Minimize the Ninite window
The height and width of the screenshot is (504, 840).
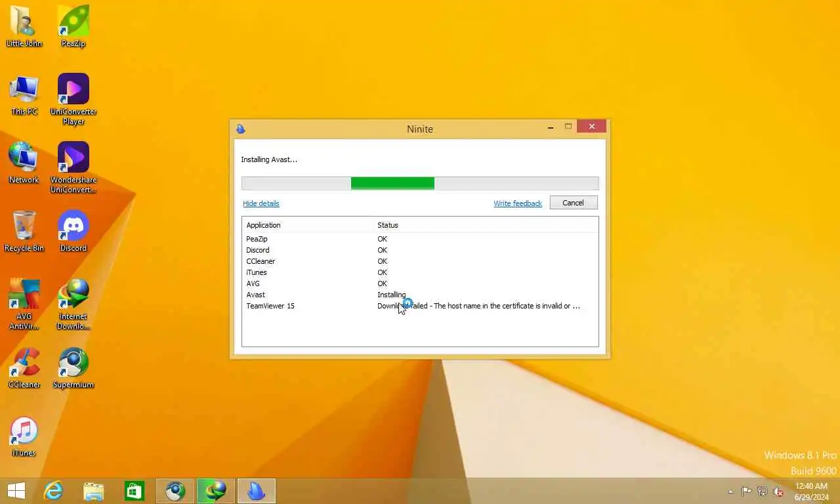click(550, 127)
